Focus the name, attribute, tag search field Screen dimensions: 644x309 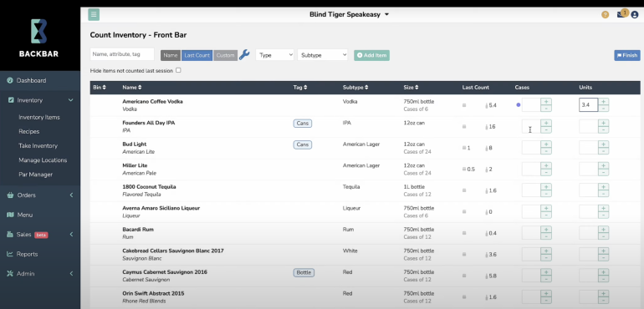click(x=122, y=54)
